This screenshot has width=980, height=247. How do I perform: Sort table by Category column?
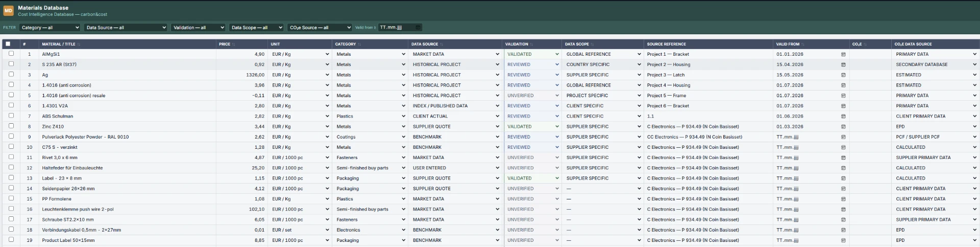click(359, 44)
